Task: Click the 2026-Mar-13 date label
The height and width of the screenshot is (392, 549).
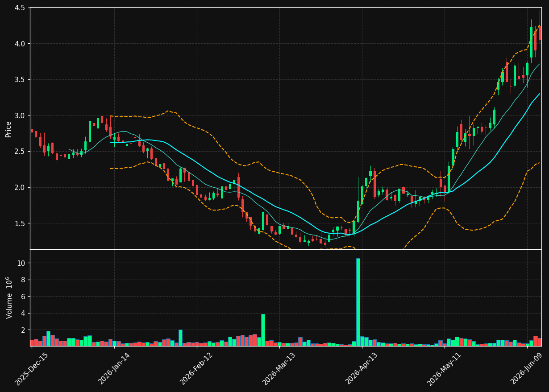Action: [279, 368]
